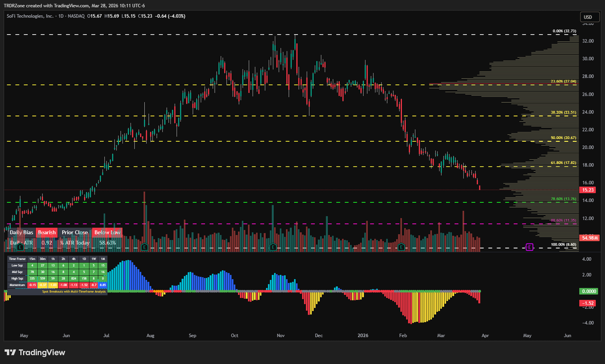The image size is (605, 364).
Task: Click the -4.00 indicator scale label
Action: (587, 323)
